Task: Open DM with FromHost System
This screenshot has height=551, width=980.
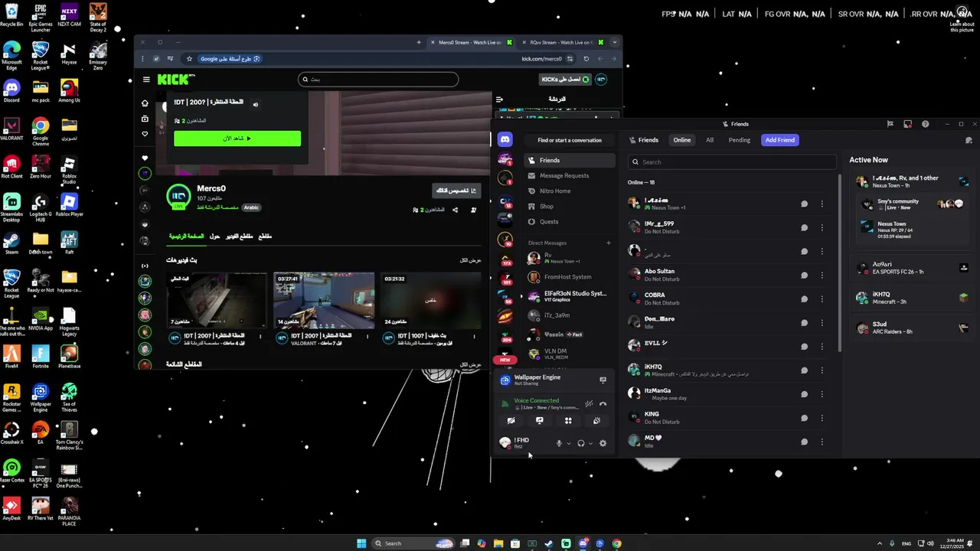Action: pyautogui.click(x=570, y=277)
